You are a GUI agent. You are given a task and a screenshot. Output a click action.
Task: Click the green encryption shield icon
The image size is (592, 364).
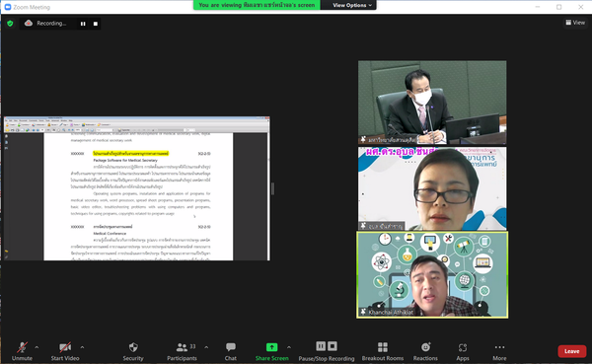tap(10, 24)
